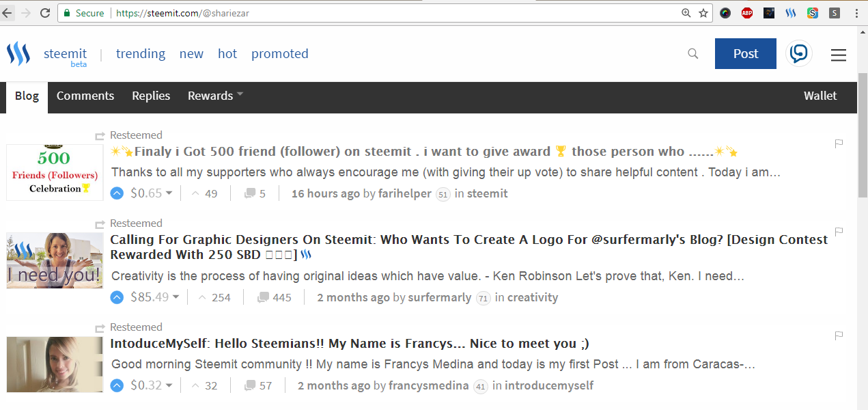Viewport: 868px width, 410px height.
Task: Click the francysmedina selfie thumbnail
Action: [x=55, y=364]
